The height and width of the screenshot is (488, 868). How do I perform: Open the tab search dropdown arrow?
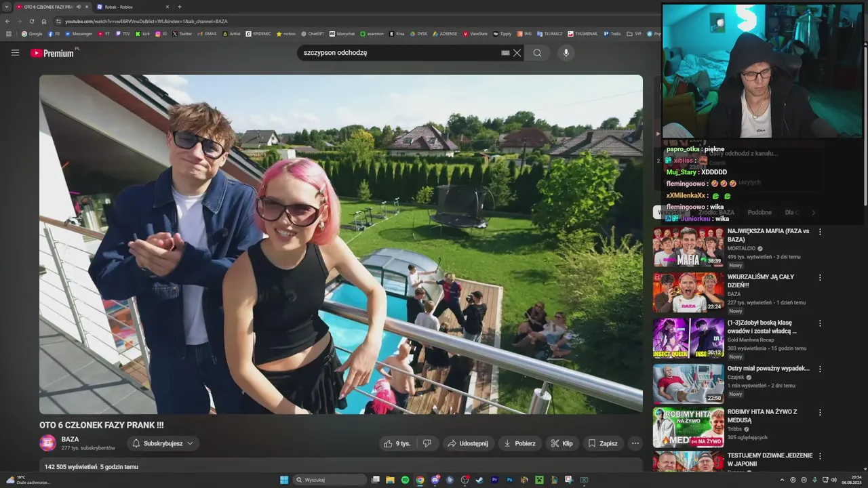tap(7, 7)
